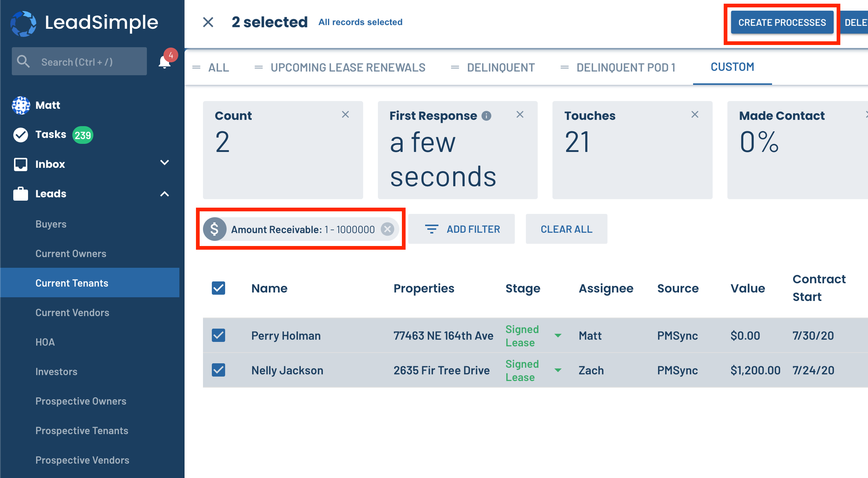Select Current Tenants lead type
This screenshot has height=478, width=868.
tap(90, 283)
